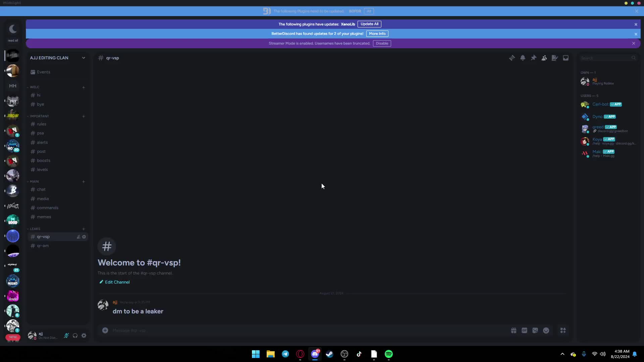Click the Update All button
This screenshot has height=362, width=644.
(x=369, y=24)
